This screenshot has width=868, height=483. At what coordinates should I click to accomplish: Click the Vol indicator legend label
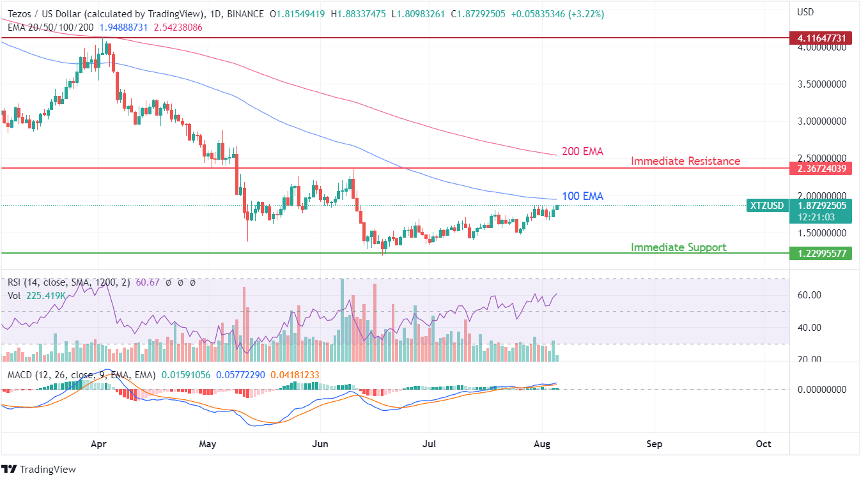(14, 296)
